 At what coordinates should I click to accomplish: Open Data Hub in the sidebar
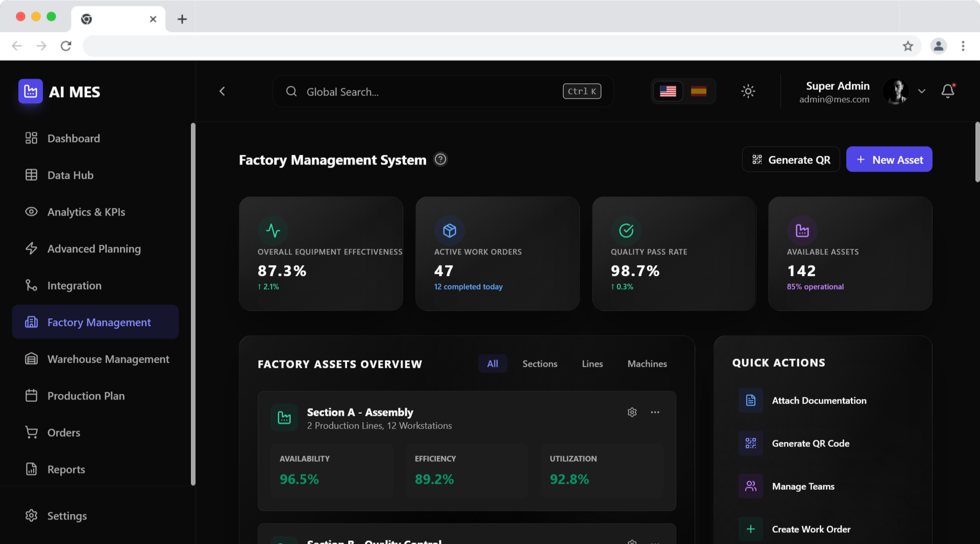95,175
